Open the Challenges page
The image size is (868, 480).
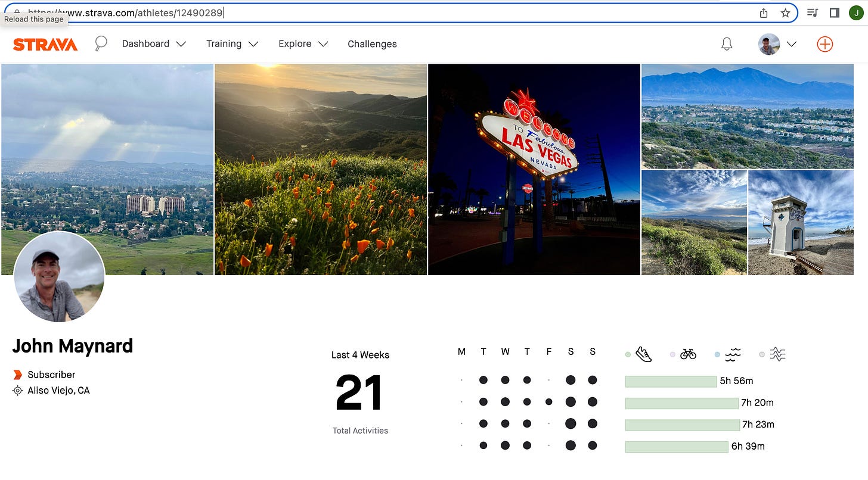tap(372, 44)
